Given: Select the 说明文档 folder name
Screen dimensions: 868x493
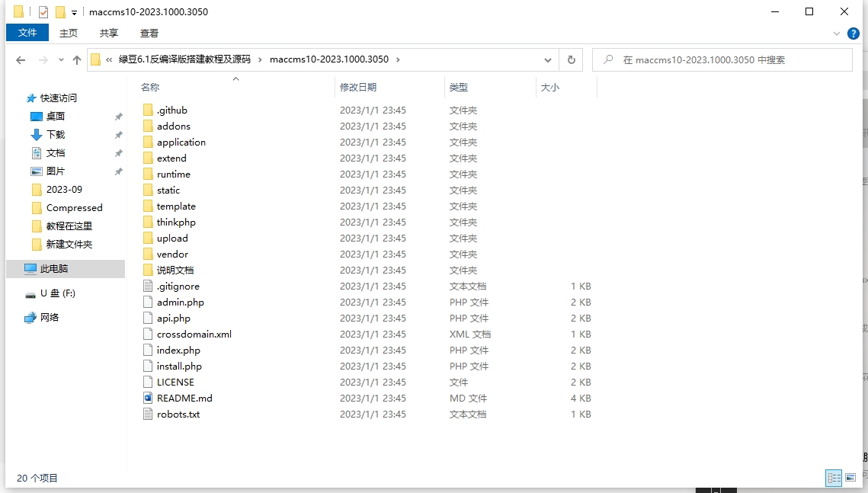Looking at the screenshot, I should coord(175,270).
